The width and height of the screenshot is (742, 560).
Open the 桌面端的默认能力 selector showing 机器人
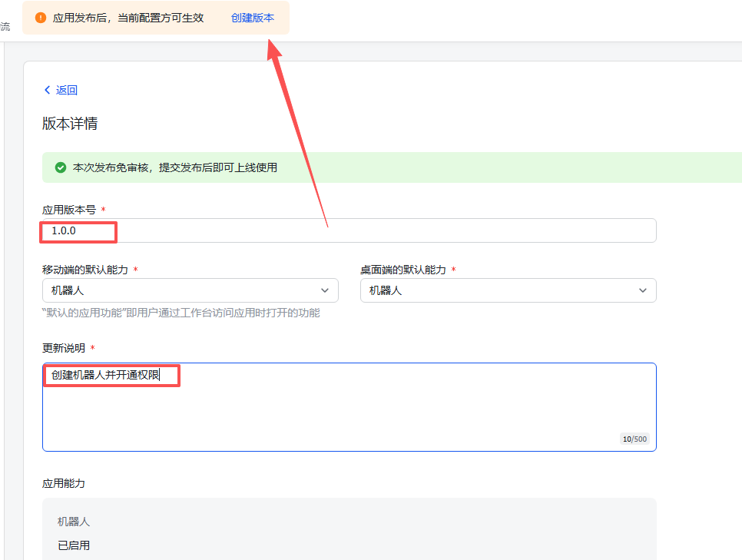508,290
